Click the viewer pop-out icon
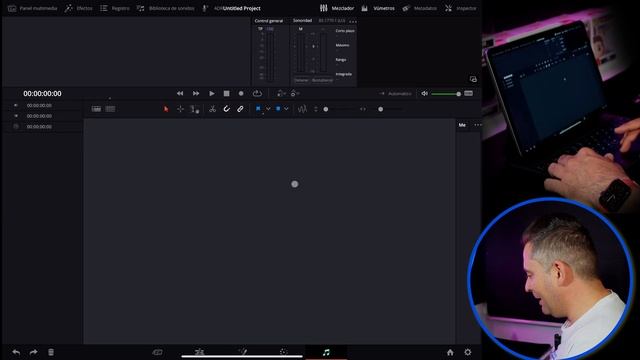 [473, 79]
